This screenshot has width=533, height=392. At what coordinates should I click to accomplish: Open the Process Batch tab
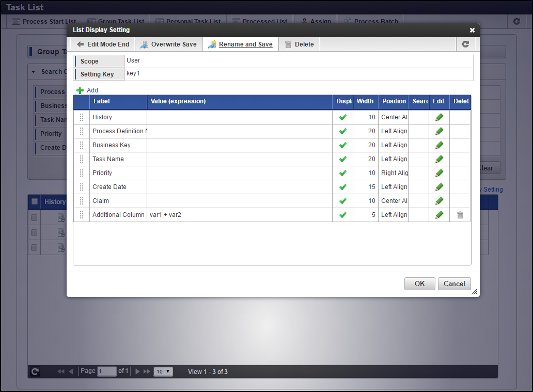click(371, 21)
